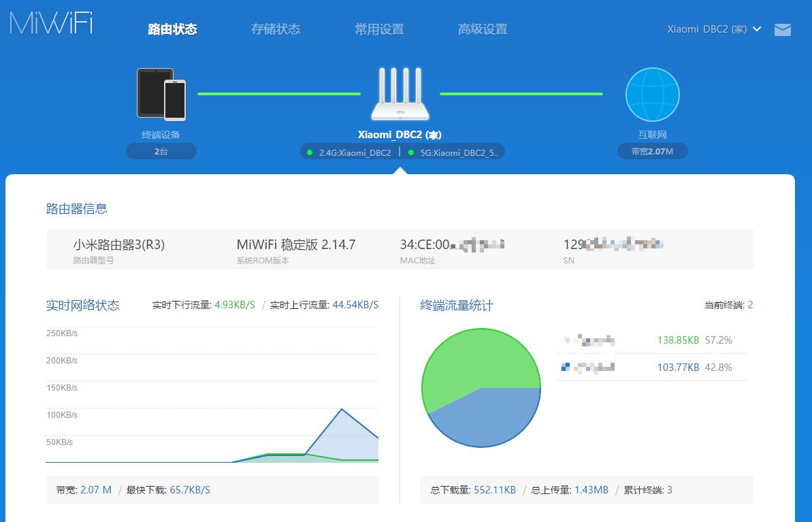Select the terminal devices icon
Screen dimensions: 812x522
click(161, 94)
